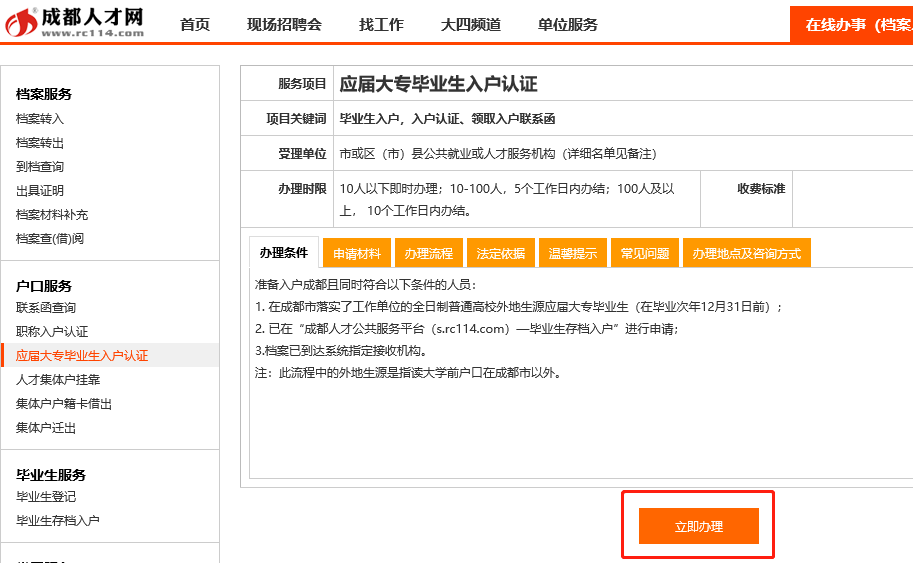The height and width of the screenshot is (563, 913).
Task: Open 档案转入 in the sidebar
Action: point(40,119)
